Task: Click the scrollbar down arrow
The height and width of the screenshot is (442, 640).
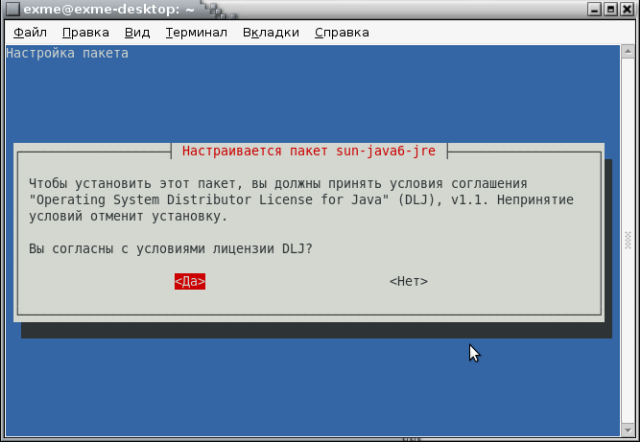Action: click(628, 430)
